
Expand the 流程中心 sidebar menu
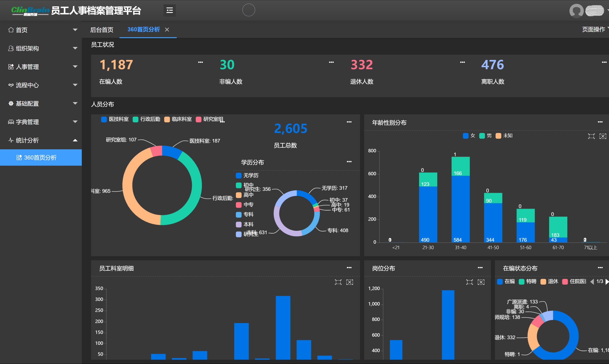(x=75, y=85)
